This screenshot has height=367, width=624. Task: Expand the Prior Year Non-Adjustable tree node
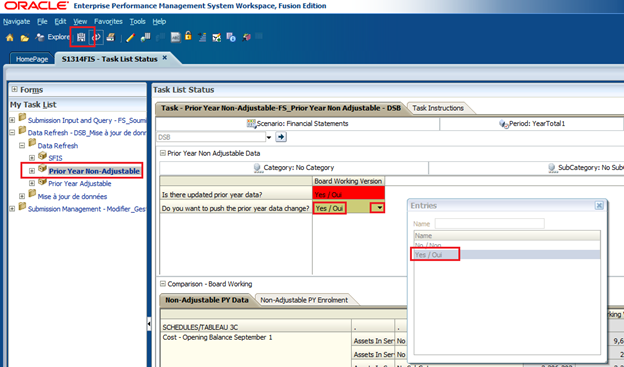tap(32, 171)
